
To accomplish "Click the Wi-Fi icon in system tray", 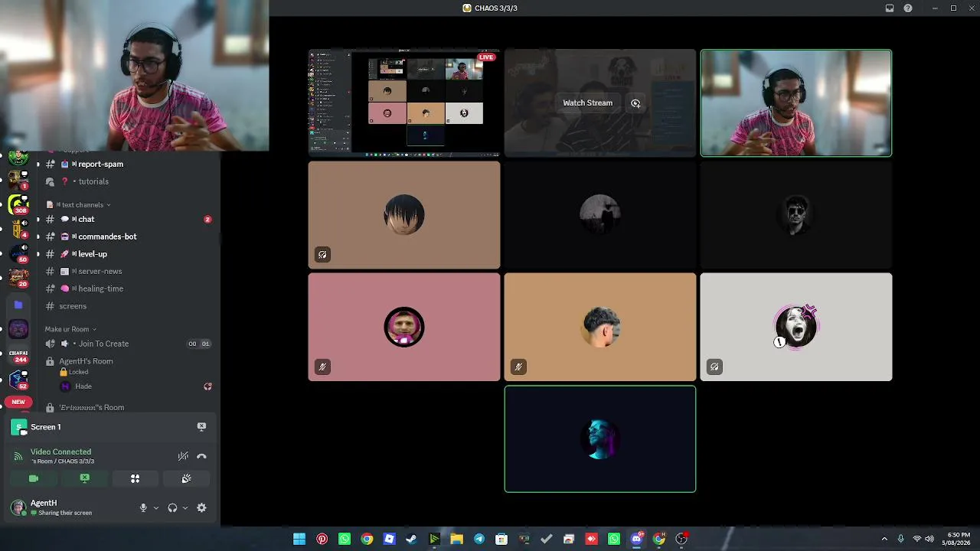I will point(917,539).
